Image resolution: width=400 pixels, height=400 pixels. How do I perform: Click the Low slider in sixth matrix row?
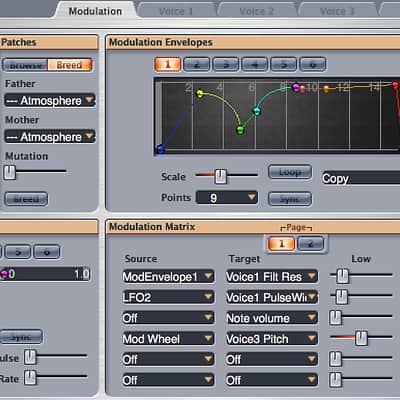point(336,379)
